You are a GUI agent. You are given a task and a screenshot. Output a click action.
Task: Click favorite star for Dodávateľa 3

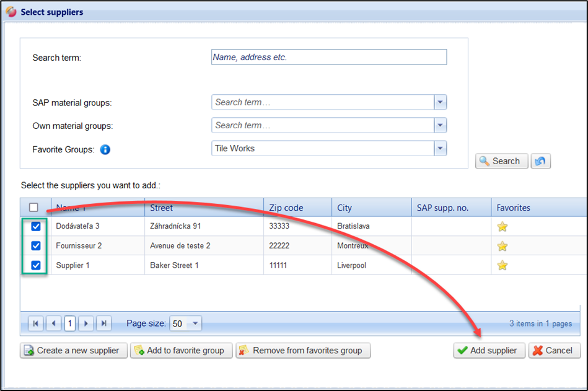coord(502,227)
